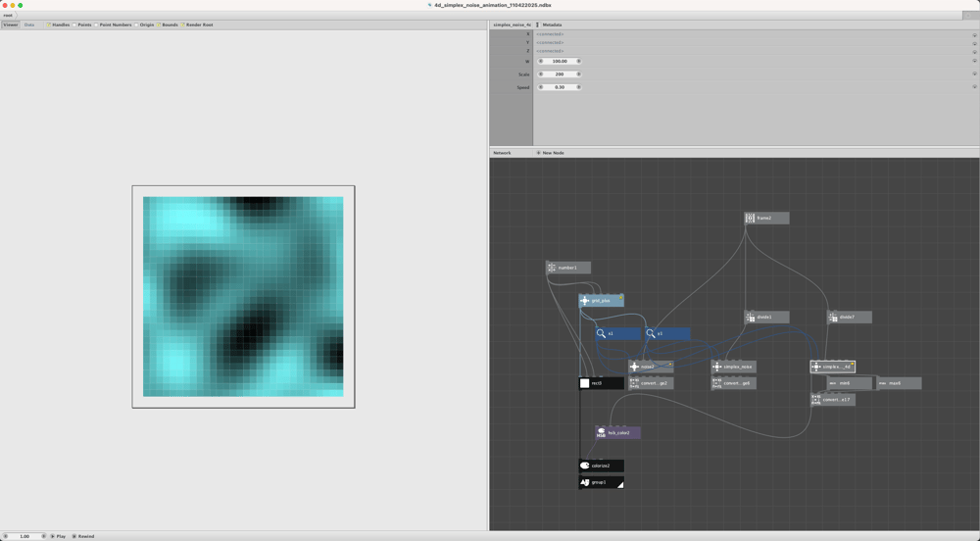
Task: Click the min6 node
Action: click(x=850, y=383)
